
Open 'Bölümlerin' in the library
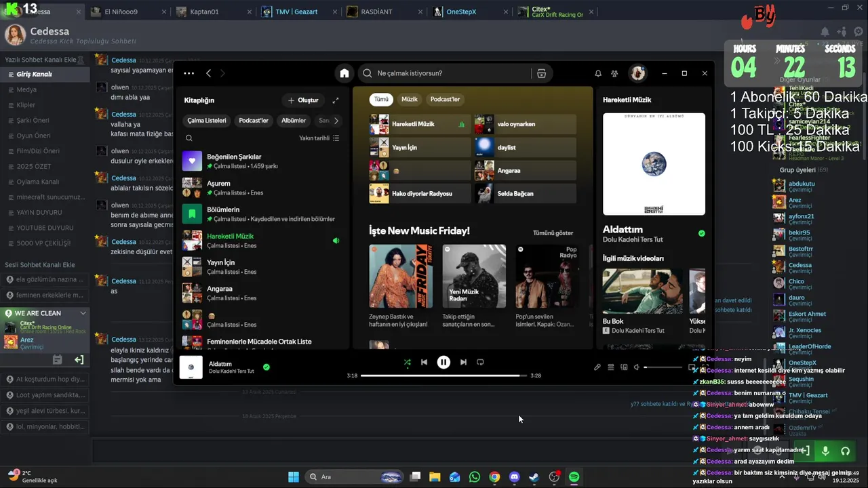pos(261,214)
